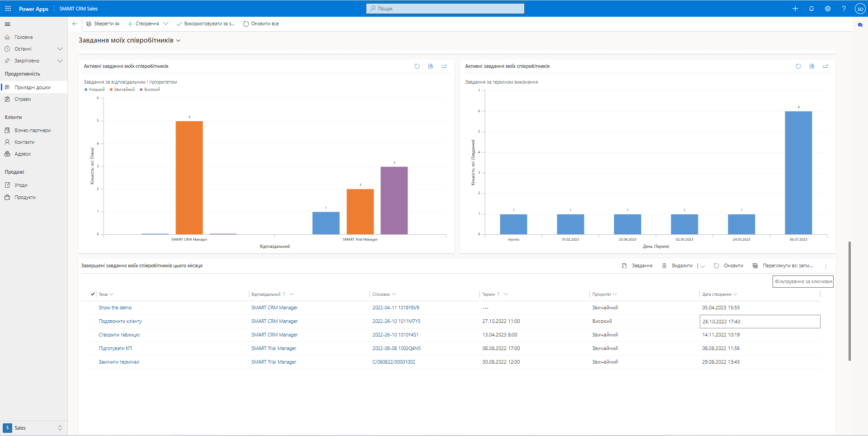Click the notifications bell icon

(811, 9)
